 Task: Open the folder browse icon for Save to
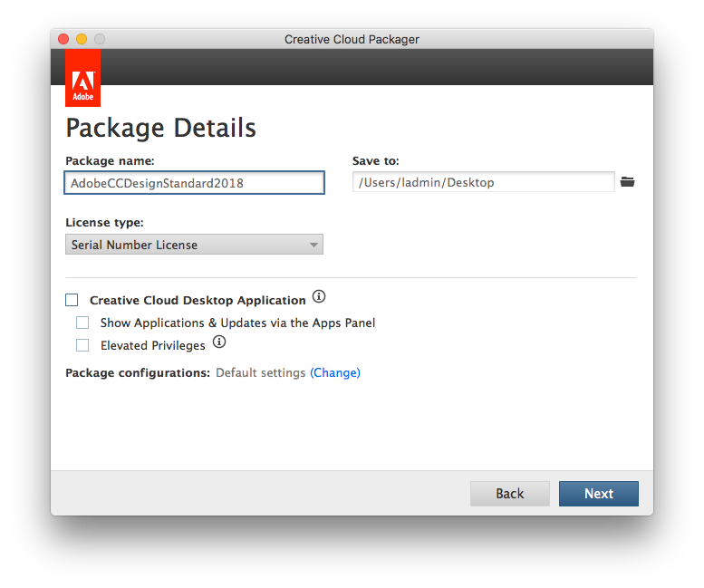point(627,182)
